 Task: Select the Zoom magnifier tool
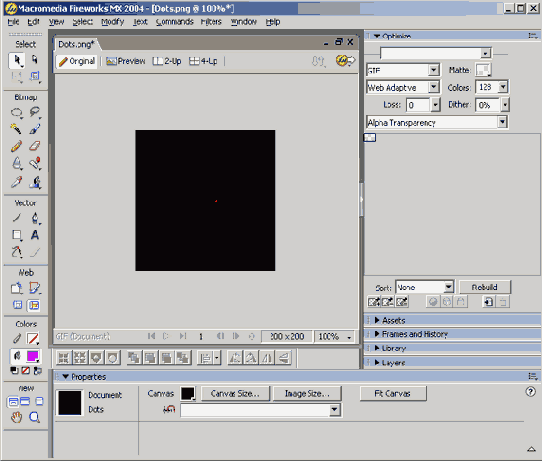coord(35,417)
